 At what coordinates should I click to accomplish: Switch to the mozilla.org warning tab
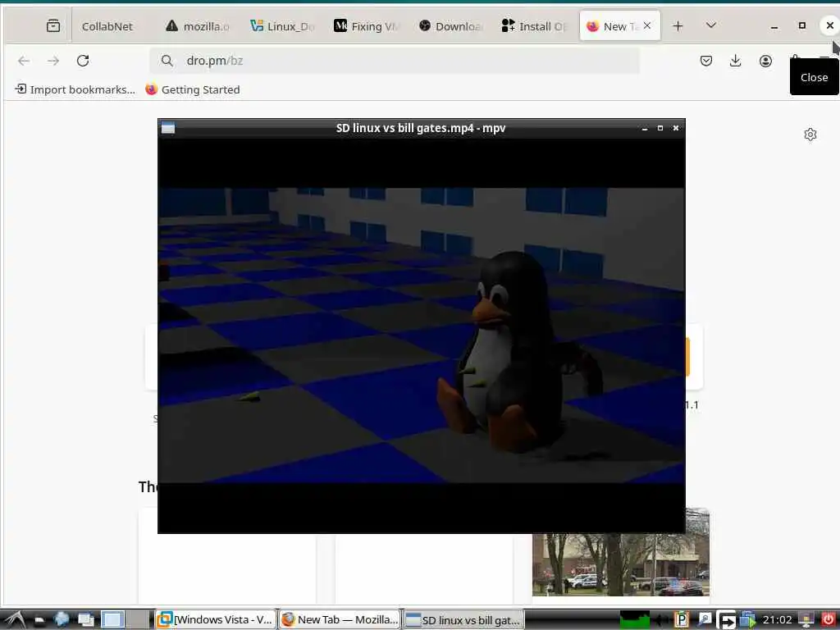(x=197, y=26)
